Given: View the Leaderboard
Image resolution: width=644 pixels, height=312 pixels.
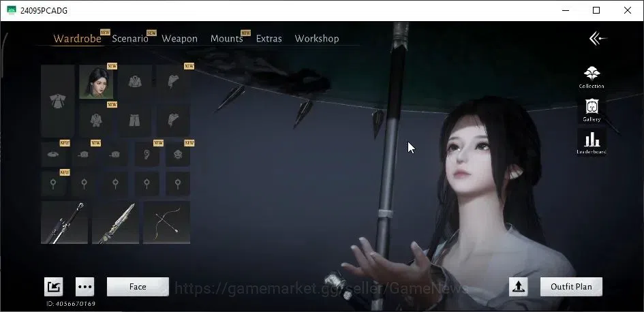Looking at the screenshot, I should (x=592, y=142).
